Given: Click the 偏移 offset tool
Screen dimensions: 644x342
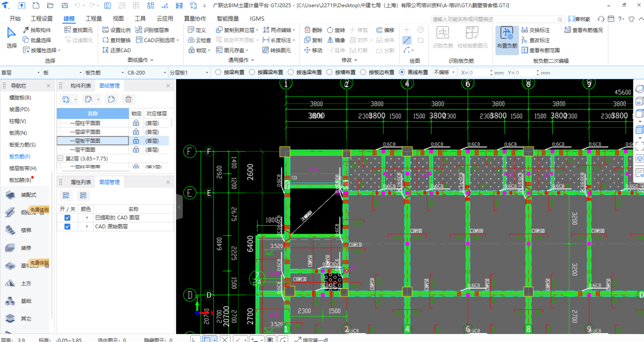Looking at the screenshot, I should point(385,30).
